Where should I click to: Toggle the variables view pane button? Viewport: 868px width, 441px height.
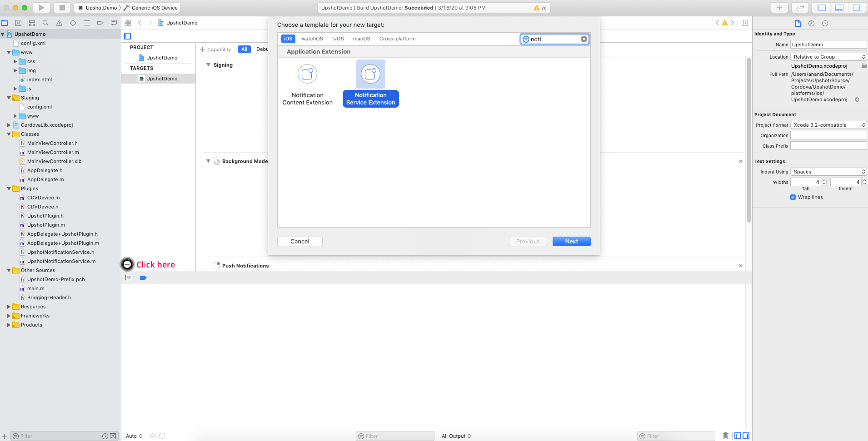pyautogui.click(x=738, y=436)
